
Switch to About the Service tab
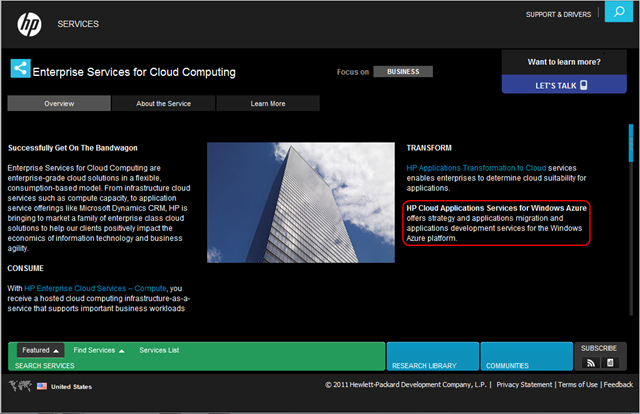[164, 103]
